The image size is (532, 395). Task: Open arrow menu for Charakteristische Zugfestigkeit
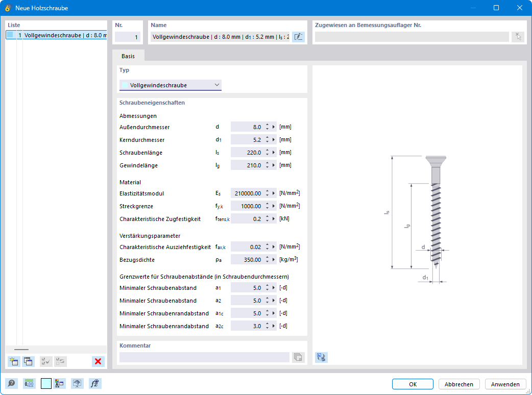pos(274,219)
